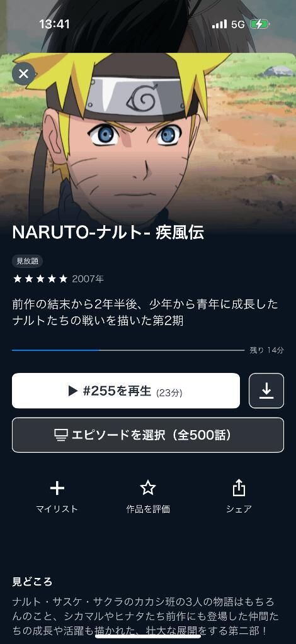Screen dimensions: 296x644
Task: Tap the plus icon for マイリスト
Action: pyautogui.click(x=57, y=488)
